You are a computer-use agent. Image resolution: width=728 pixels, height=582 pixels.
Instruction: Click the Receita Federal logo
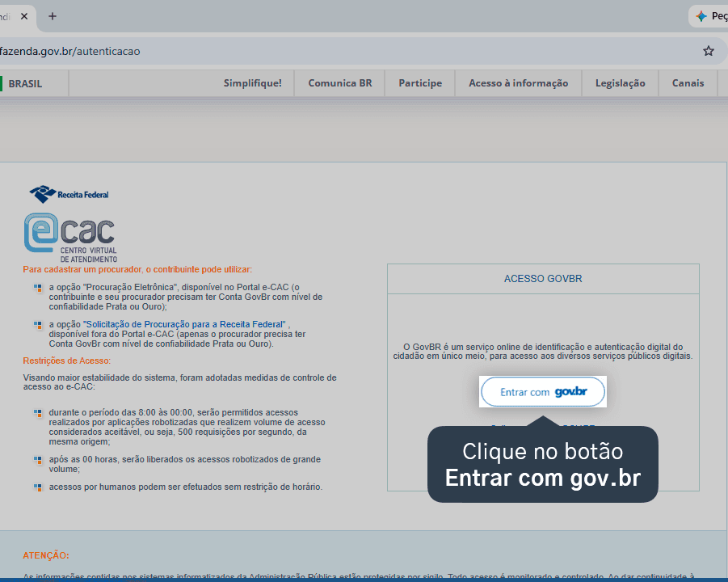[x=69, y=194]
